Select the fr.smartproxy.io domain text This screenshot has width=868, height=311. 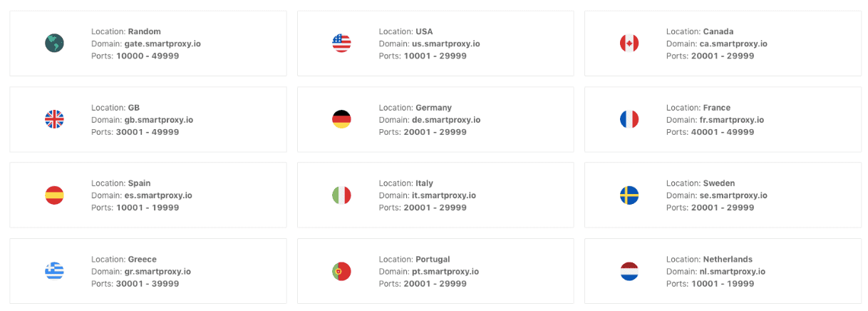(732, 120)
